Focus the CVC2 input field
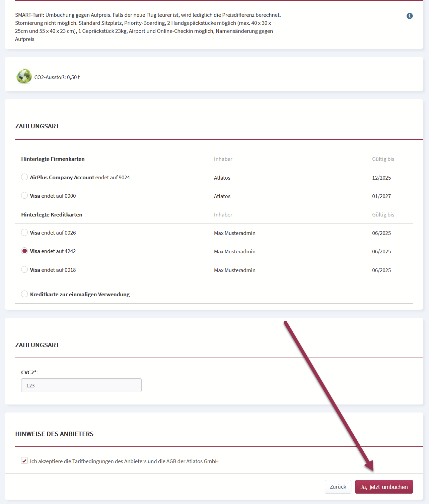 (81, 385)
